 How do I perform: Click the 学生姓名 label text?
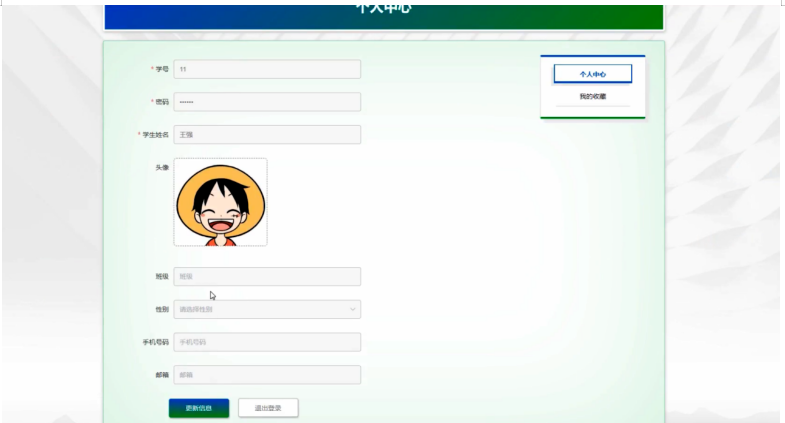click(155, 135)
